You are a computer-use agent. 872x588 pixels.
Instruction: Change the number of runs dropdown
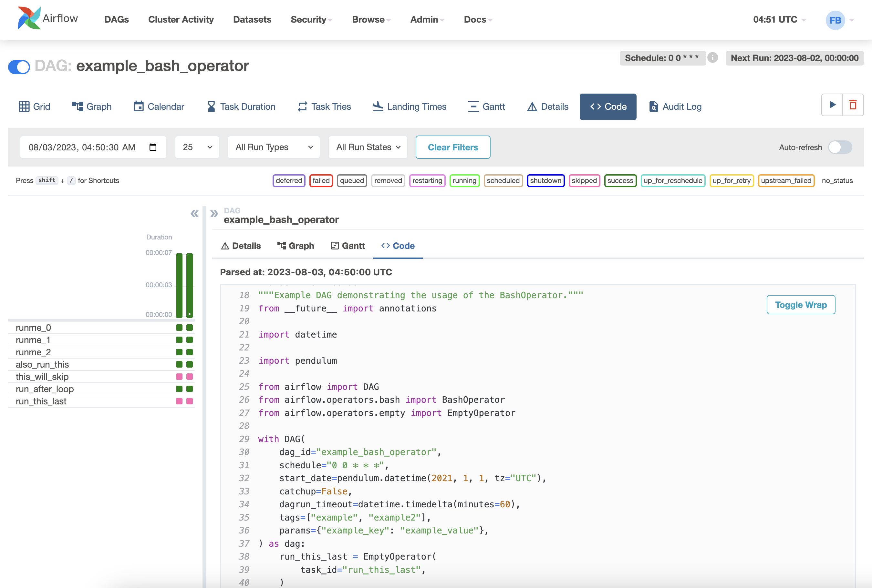197,147
